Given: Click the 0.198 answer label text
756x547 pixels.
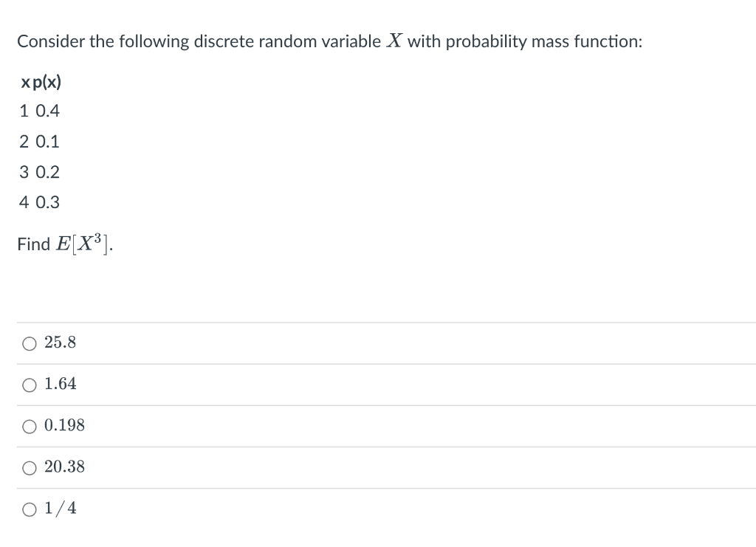Looking at the screenshot, I should (65, 425).
